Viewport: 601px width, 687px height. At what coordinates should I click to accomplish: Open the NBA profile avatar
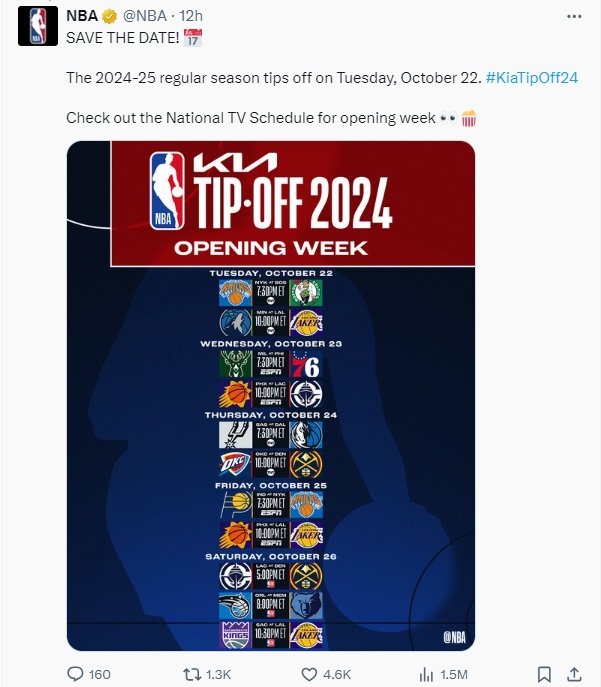pos(38,26)
